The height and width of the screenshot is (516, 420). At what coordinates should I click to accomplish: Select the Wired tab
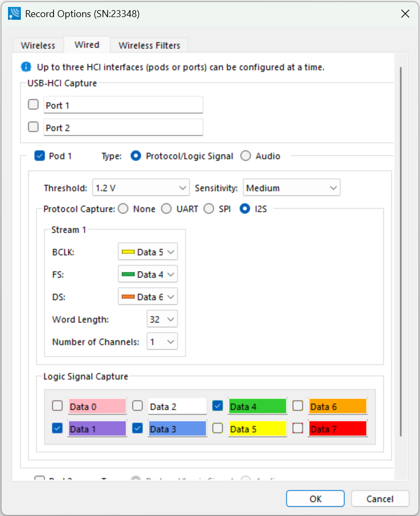pos(87,44)
